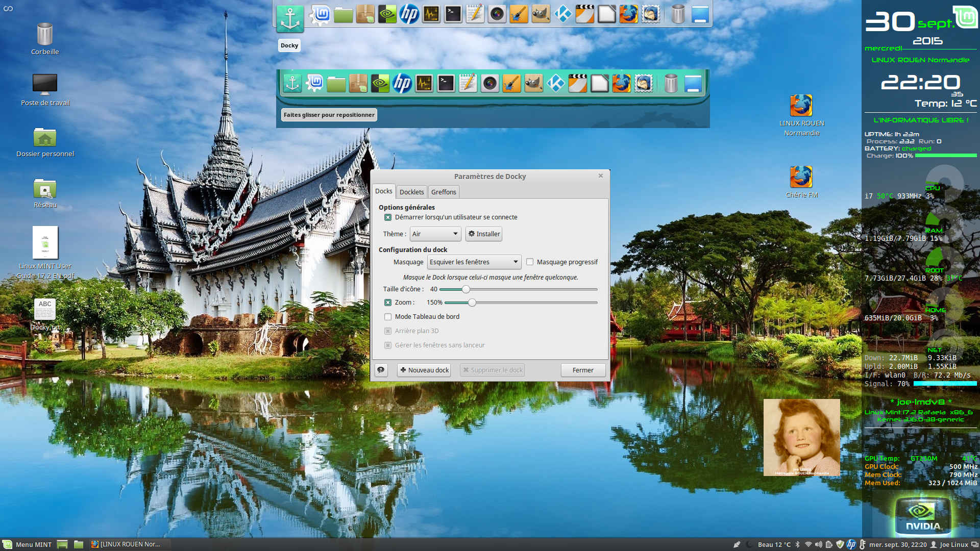Click the help icon in Docky settings

(x=381, y=370)
